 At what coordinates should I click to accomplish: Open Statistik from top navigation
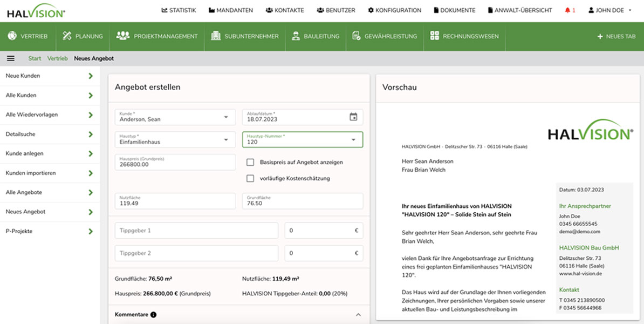pyautogui.click(x=179, y=10)
